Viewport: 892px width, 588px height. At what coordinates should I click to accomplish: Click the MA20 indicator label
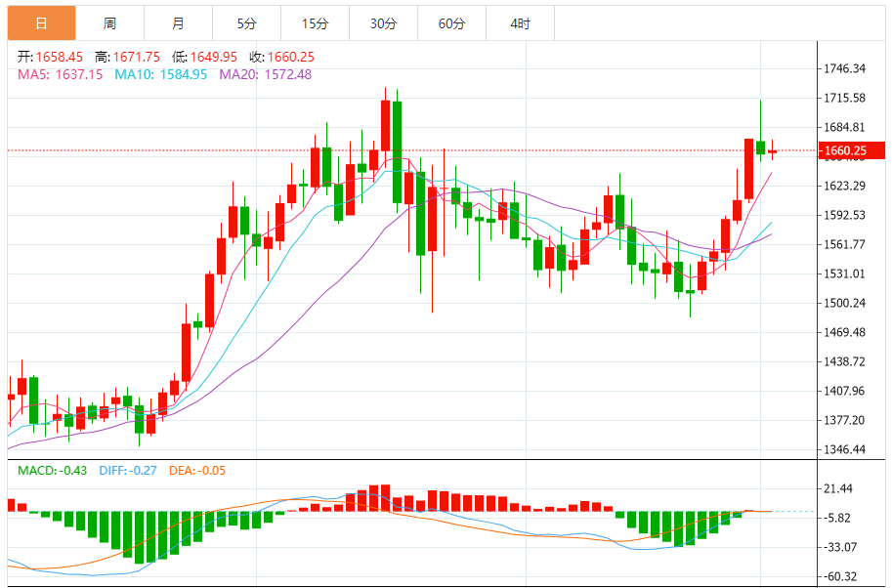click(266, 74)
